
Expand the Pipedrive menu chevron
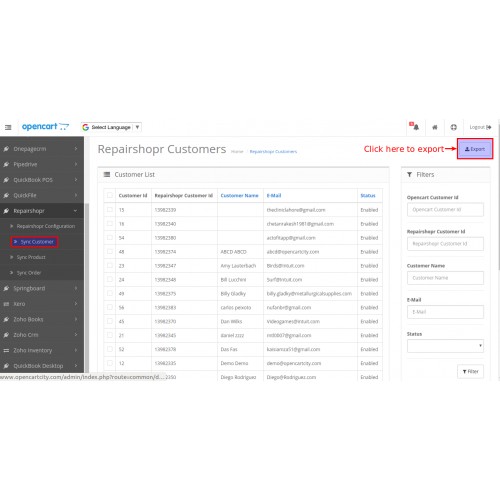pos(76,164)
